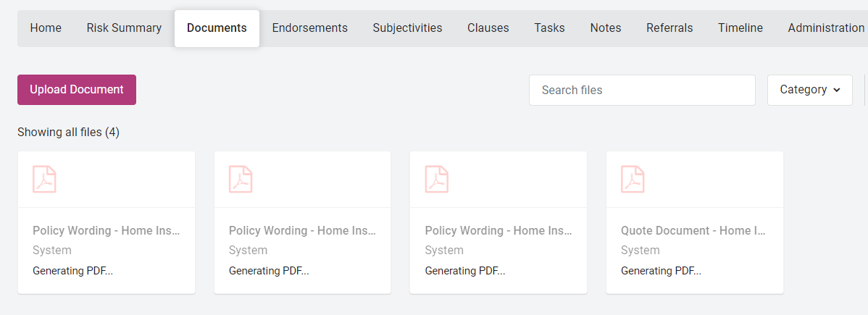View the Notes tab
This screenshot has height=315, width=868.
(x=605, y=28)
